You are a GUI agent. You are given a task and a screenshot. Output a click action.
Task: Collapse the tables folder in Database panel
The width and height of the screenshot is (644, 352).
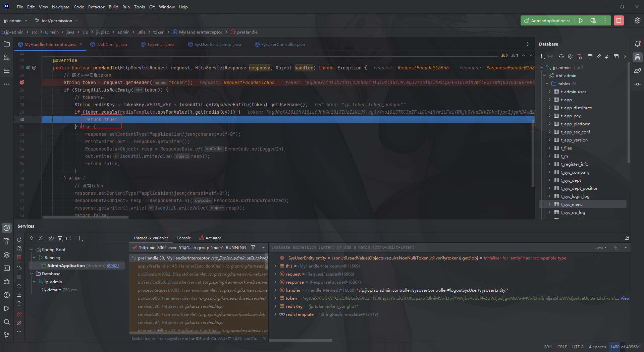pos(547,83)
